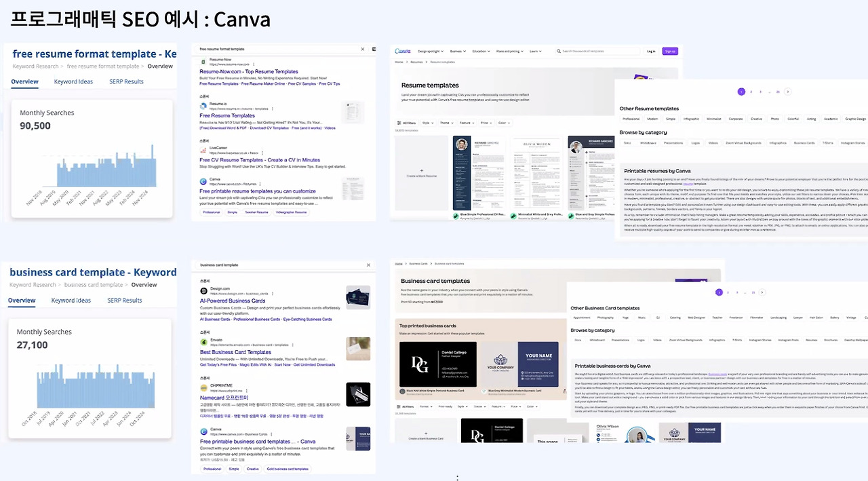868x481 pixels.
Task: Switch to Keyword Ideas tab for business card keyword
Action: point(71,300)
